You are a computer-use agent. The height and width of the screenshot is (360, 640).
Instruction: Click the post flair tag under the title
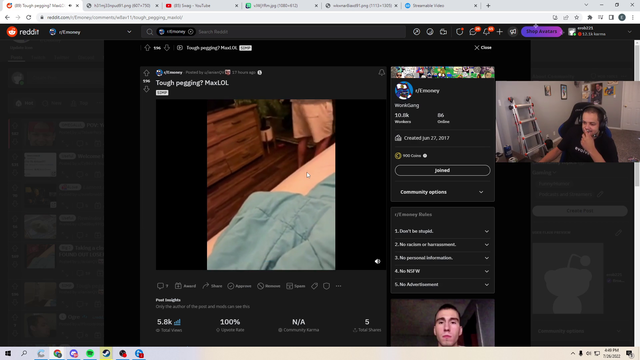[x=162, y=93]
